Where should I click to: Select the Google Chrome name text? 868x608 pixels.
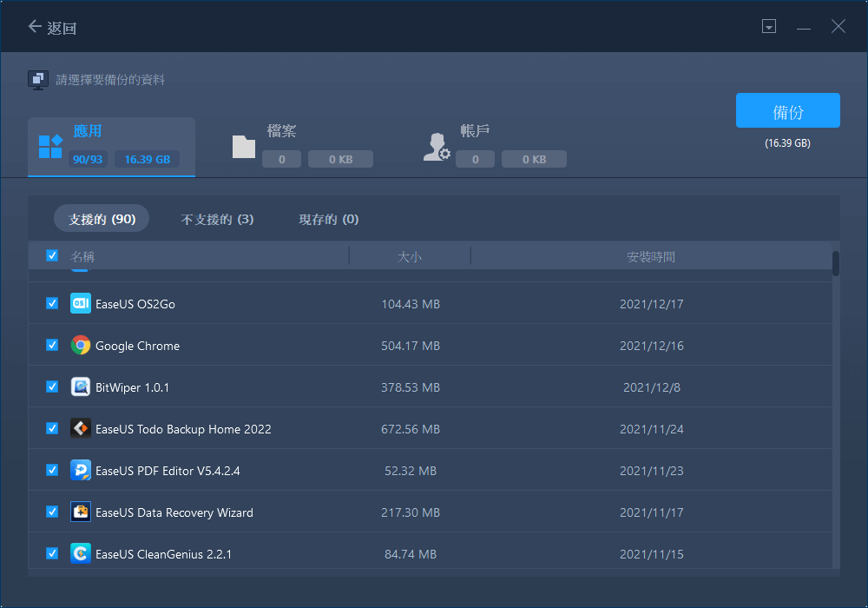pos(137,346)
